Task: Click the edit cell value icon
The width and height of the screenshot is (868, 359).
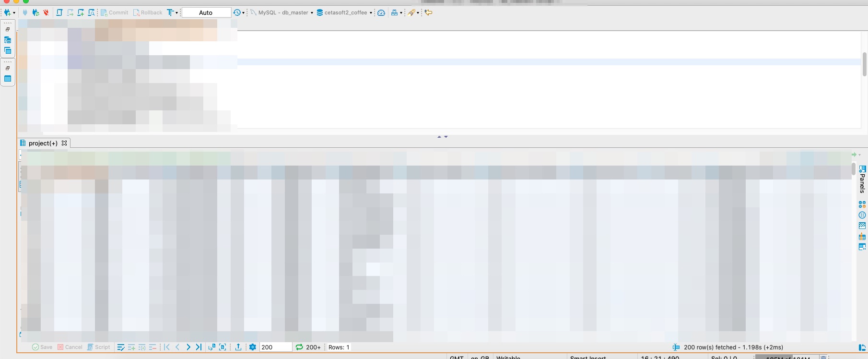Action: (x=121, y=347)
